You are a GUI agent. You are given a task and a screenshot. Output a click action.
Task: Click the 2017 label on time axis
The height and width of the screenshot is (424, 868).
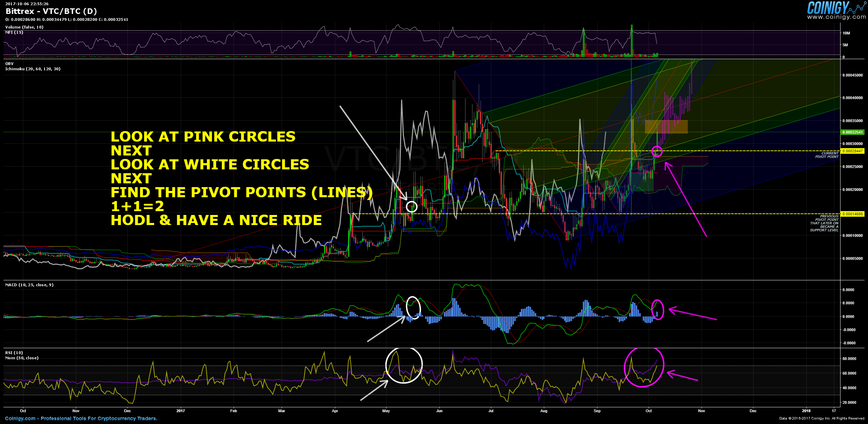(181, 411)
